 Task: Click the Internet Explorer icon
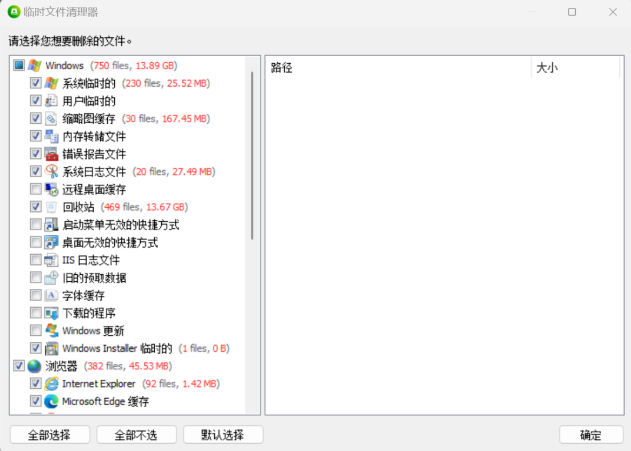(51, 383)
